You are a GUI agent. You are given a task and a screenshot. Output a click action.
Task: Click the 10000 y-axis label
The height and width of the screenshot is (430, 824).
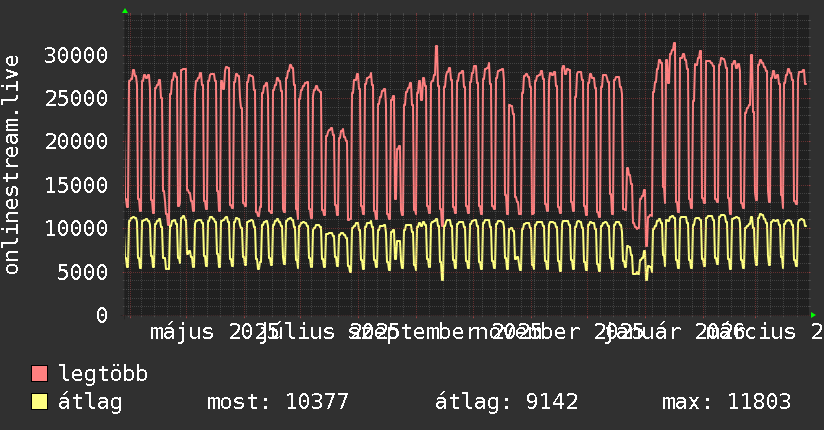pos(76,228)
